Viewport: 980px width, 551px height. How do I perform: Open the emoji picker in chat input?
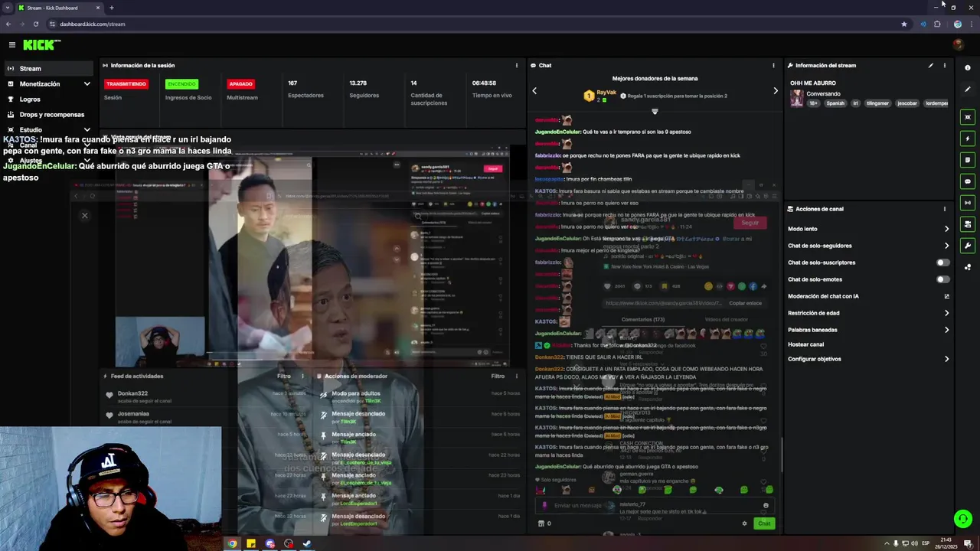click(766, 505)
